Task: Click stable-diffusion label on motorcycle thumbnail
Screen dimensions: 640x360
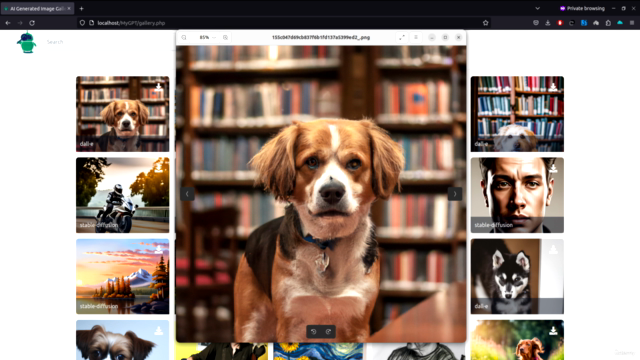Action: (99, 225)
